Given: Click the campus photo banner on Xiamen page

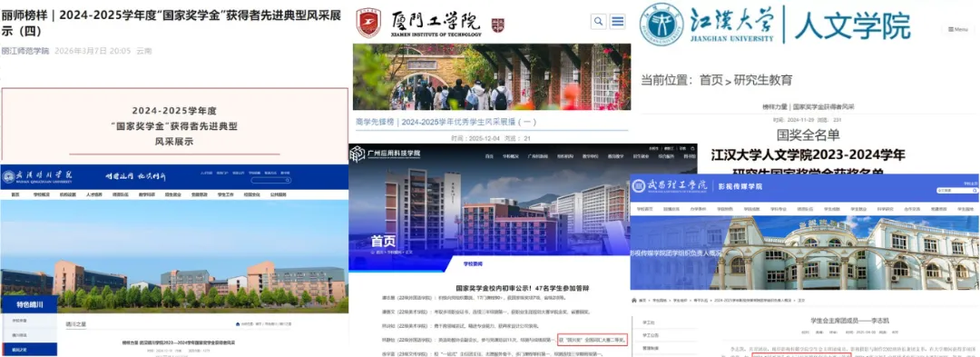Looking at the screenshot, I should pyautogui.click(x=491, y=77).
